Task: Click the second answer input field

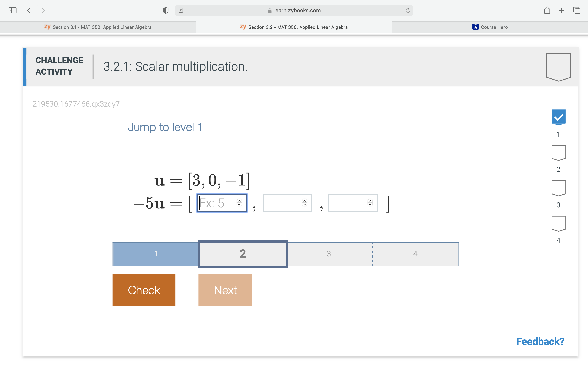Action: (284, 203)
